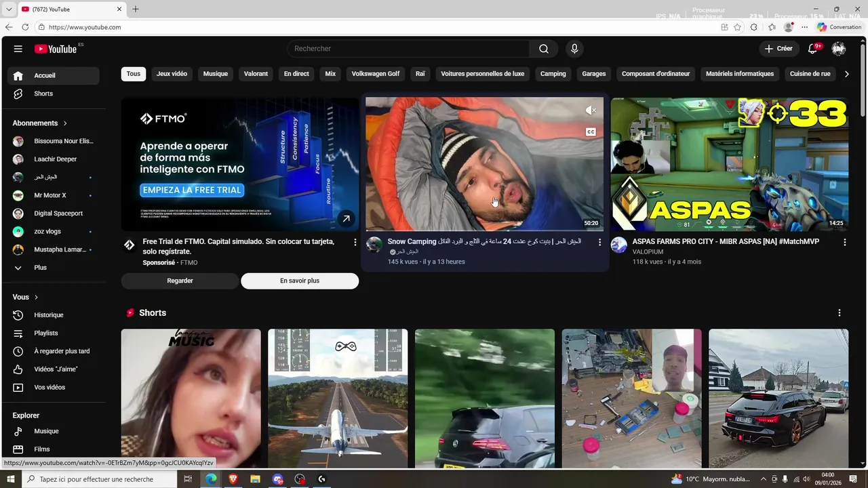Open the FTMO ad thumbnail

(240, 165)
